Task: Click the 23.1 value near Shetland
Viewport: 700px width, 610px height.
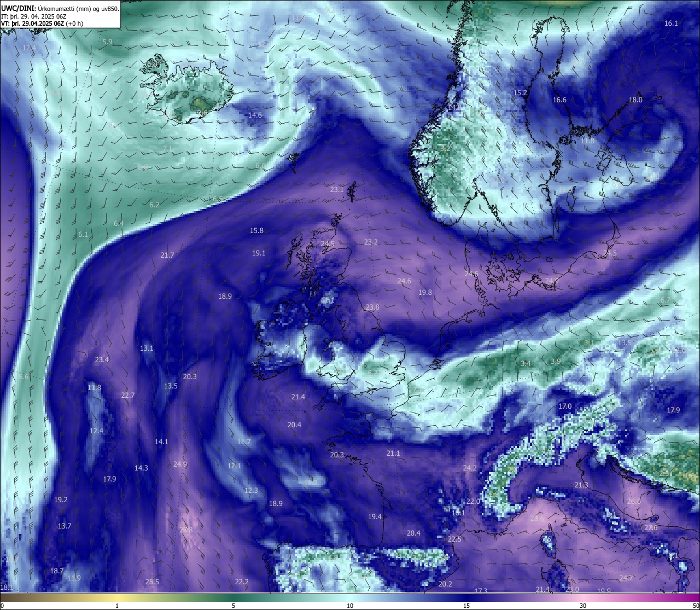Action: tap(337, 190)
